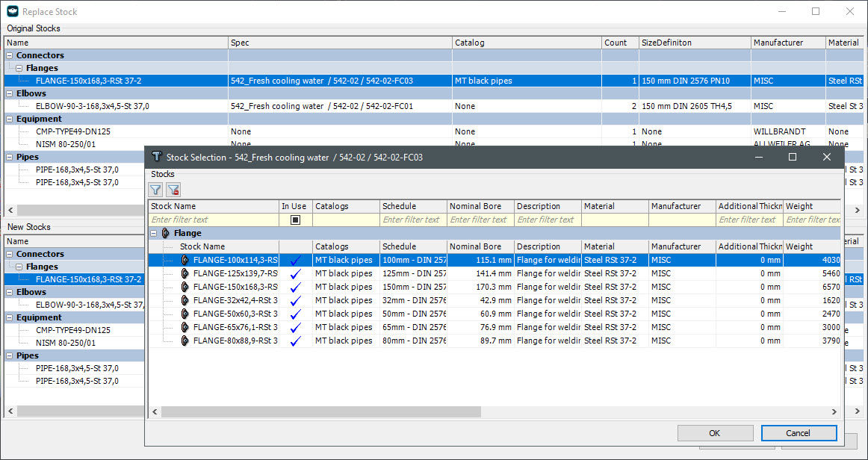Collapse the Connectors node in Original Stocks
This screenshot has height=460, width=868.
coord(9,55)
